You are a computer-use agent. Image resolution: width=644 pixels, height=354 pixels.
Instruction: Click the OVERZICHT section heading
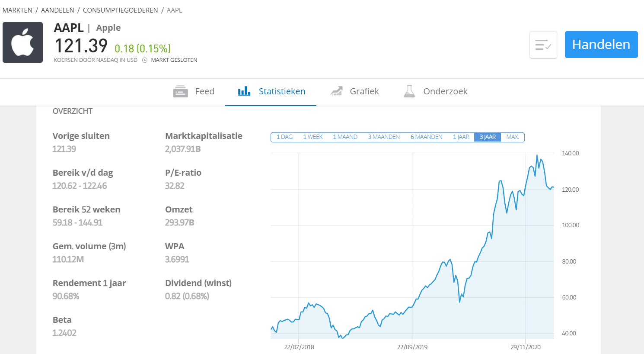click(x=73, y=111)
